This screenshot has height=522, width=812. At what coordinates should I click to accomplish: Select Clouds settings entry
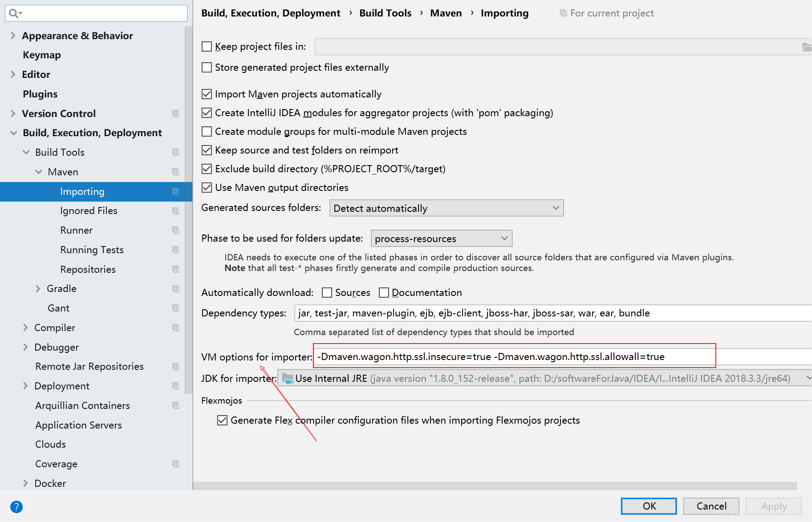click(50, 444)
